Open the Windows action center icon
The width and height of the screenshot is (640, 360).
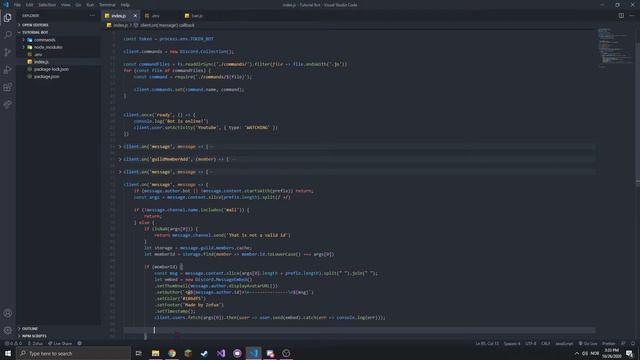point(629,353)
